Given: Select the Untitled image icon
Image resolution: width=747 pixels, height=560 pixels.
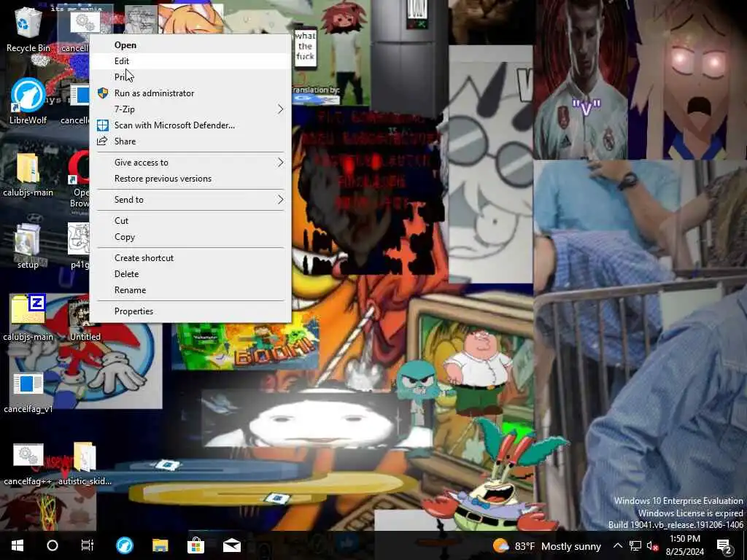Looking at the screenshot, I should [x=85, y=318].
